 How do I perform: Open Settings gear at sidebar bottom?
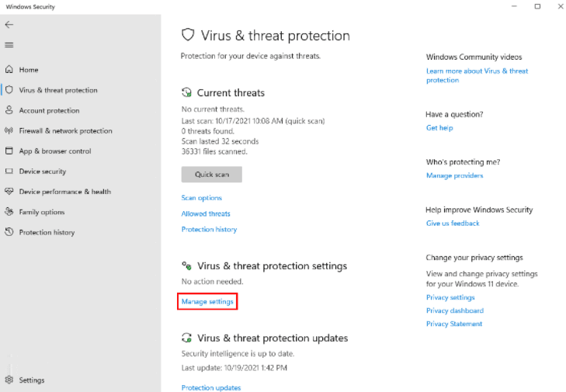tap(9, 380)
